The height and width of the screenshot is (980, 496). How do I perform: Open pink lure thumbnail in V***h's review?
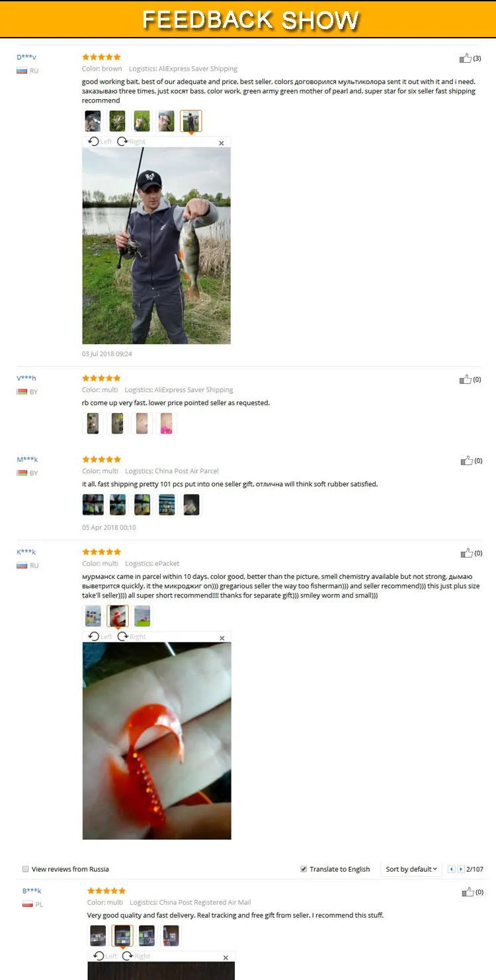[x=167, y=423]
